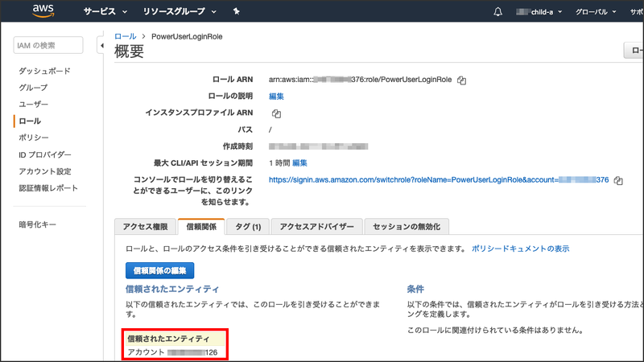Click PowerUserLoginRole breadcrumb text

[x=187, y=36]
